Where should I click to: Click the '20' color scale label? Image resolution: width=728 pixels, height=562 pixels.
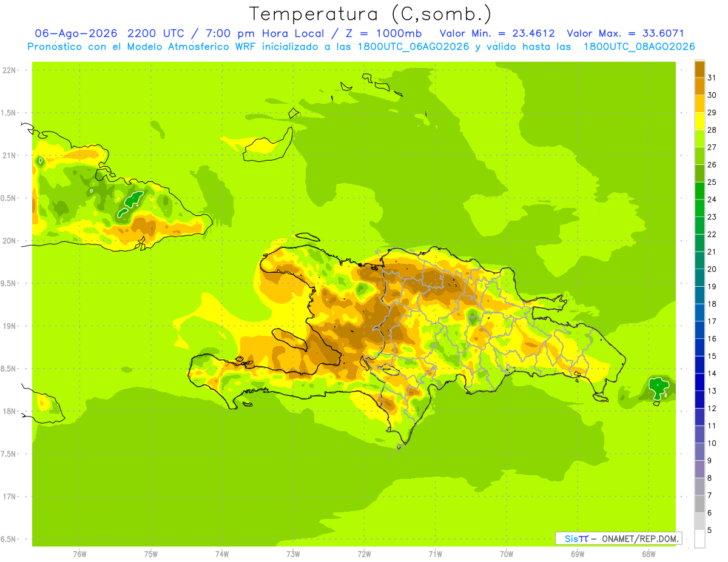712,269
